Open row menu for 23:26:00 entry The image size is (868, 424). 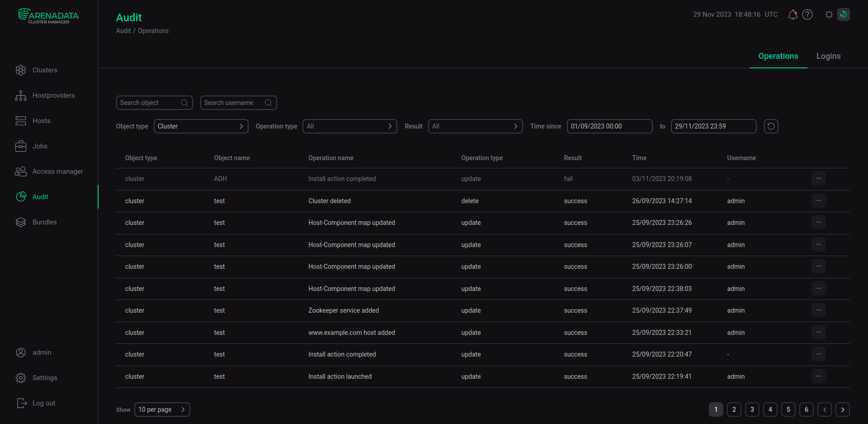pos(819,267)
